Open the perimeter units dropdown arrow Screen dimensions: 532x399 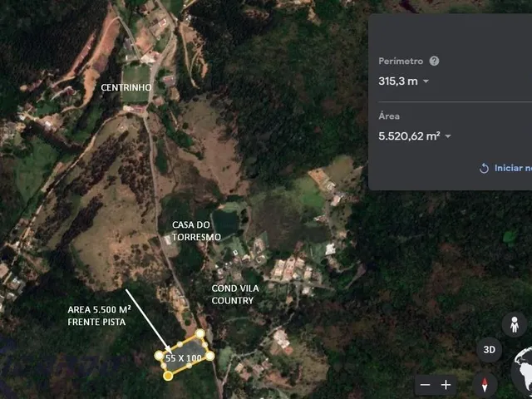426,81
